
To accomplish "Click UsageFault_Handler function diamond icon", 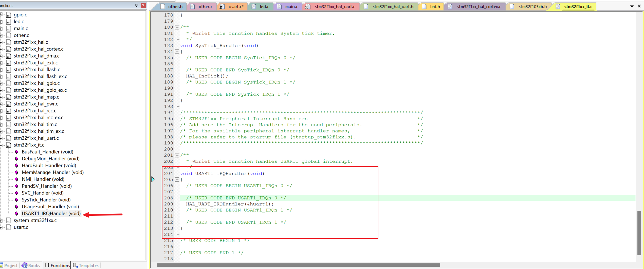I will click(16, 207).
